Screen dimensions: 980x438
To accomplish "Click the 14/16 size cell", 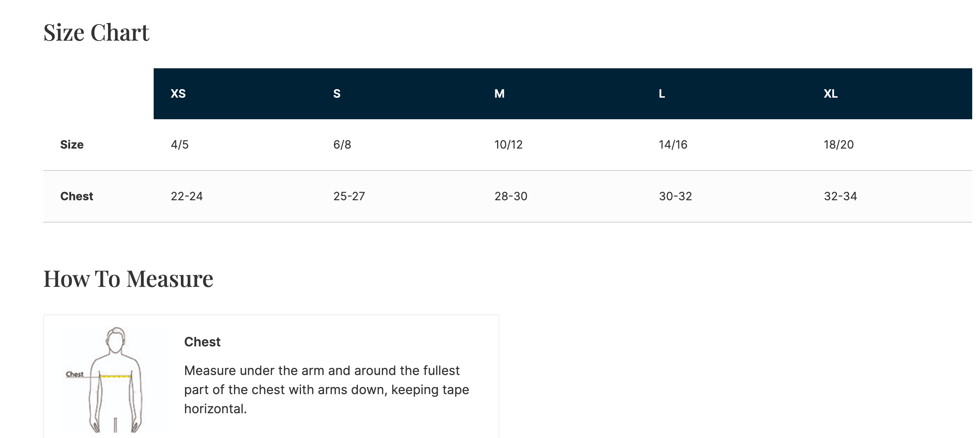I will coord(673,144).
